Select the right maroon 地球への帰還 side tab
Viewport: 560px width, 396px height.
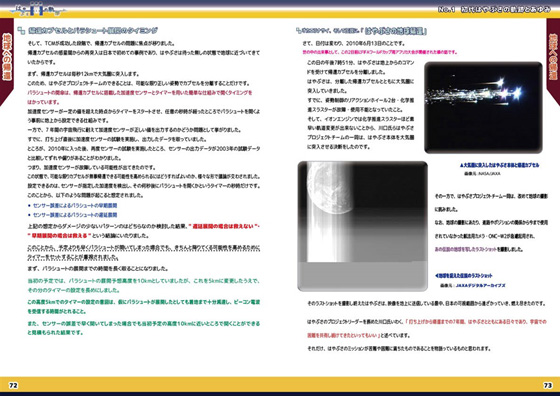click(553, 61)
